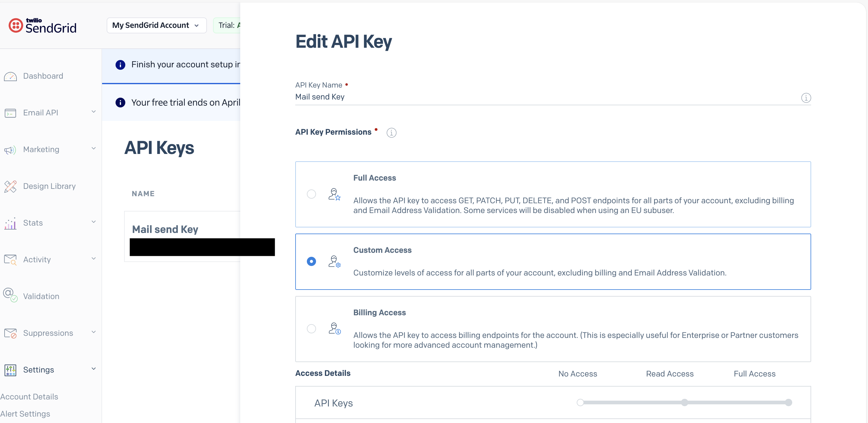Open Alert Settings link

(25, 414)
